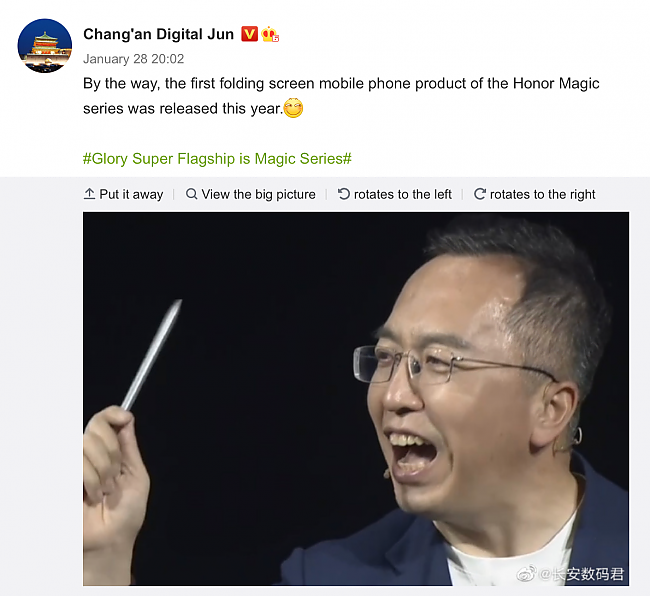Choose rotates to the right option
Screen dimensions: 650x596
pyautogui.click(x=534, y=194)
